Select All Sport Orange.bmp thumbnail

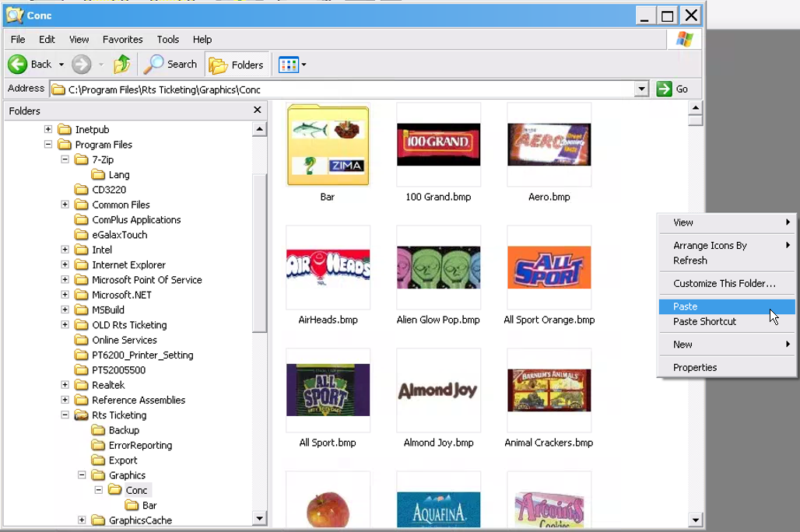[x=549, y=268]
